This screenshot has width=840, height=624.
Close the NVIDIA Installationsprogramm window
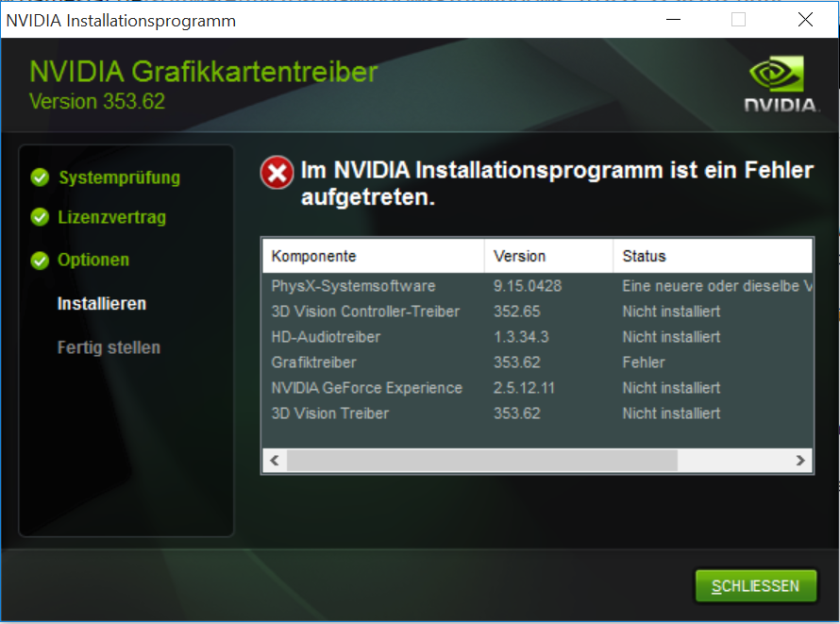point(805,20)
